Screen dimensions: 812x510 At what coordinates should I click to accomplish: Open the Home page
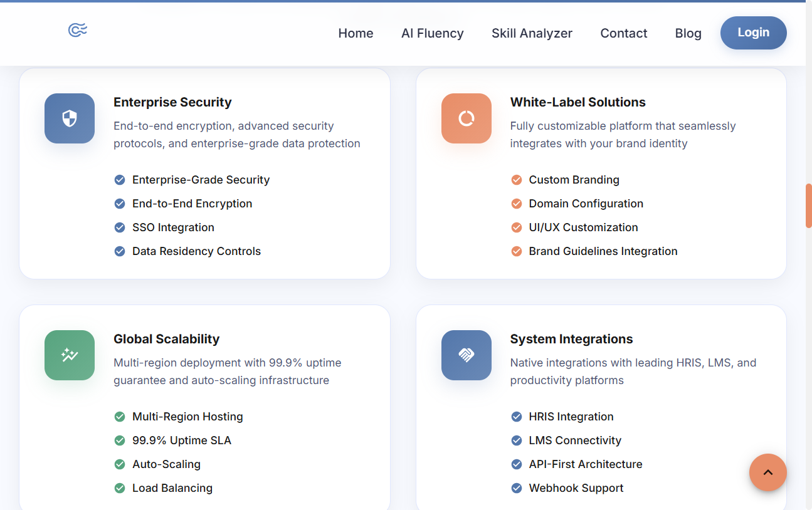tap(356, 33)
